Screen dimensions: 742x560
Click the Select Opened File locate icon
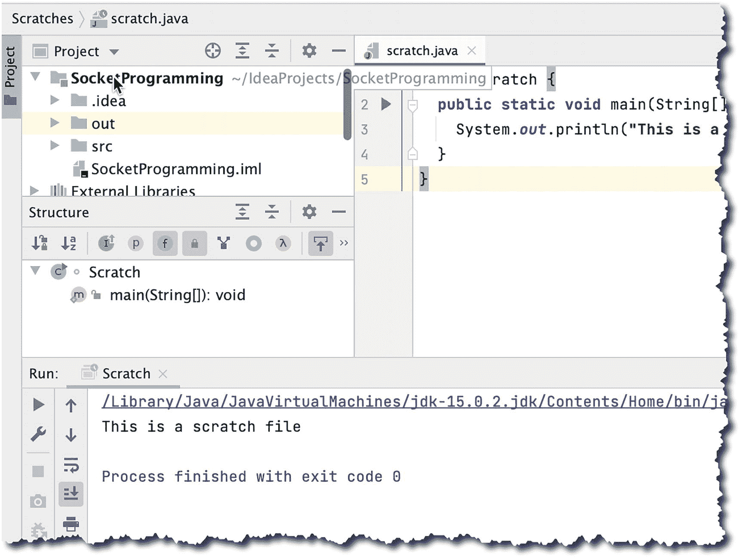[x=212, y=51]
